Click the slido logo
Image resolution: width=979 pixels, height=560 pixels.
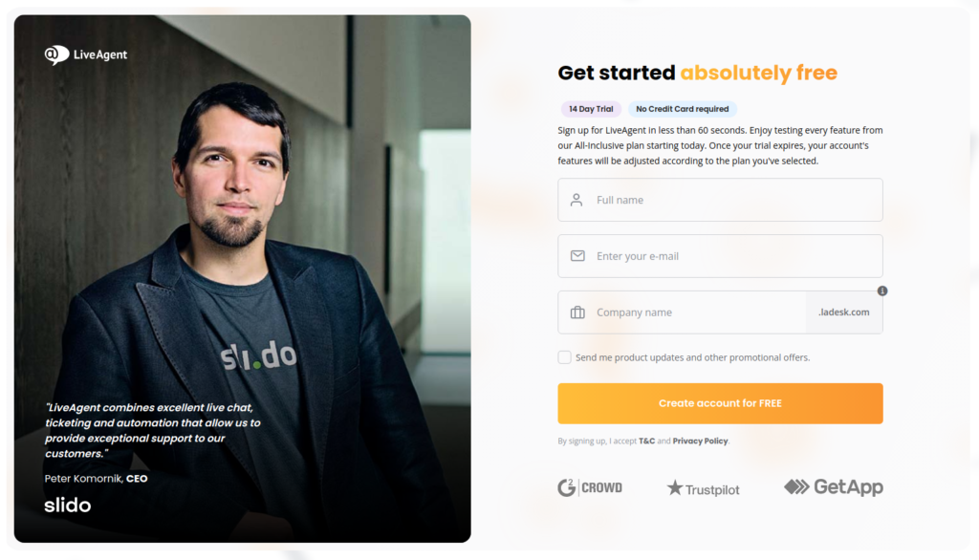[x=67, y=505]
